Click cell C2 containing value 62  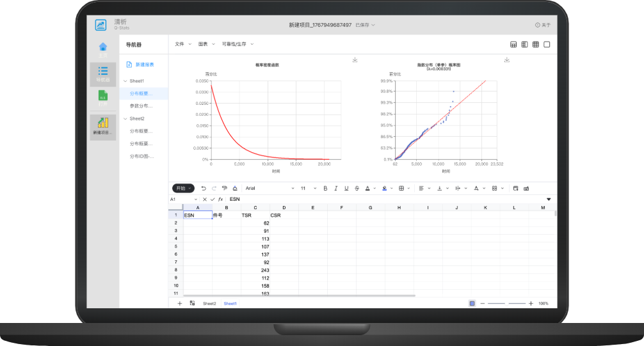click(255, 223)
